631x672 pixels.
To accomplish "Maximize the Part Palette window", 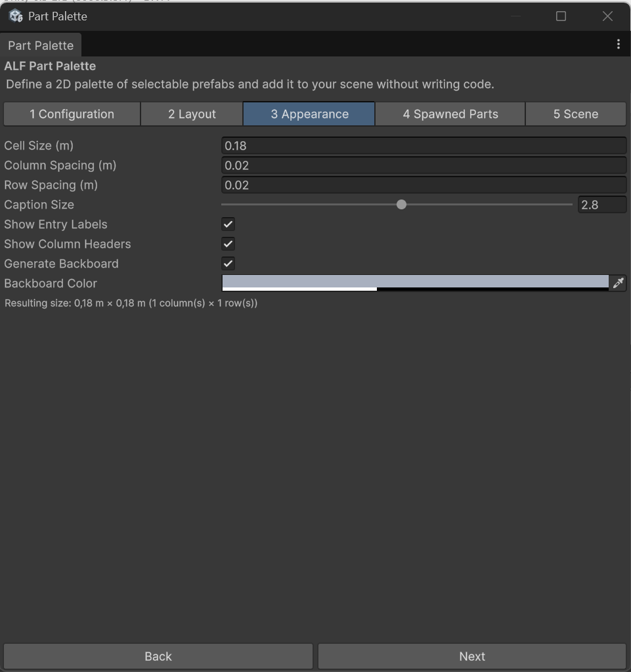I will point(561,16).
